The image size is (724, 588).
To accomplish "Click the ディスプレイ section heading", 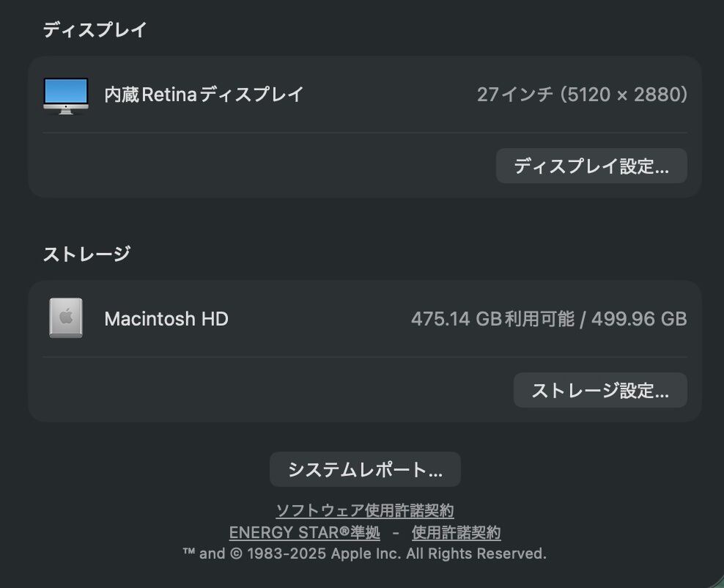I will pyautogui.click(x=95, y=30).
